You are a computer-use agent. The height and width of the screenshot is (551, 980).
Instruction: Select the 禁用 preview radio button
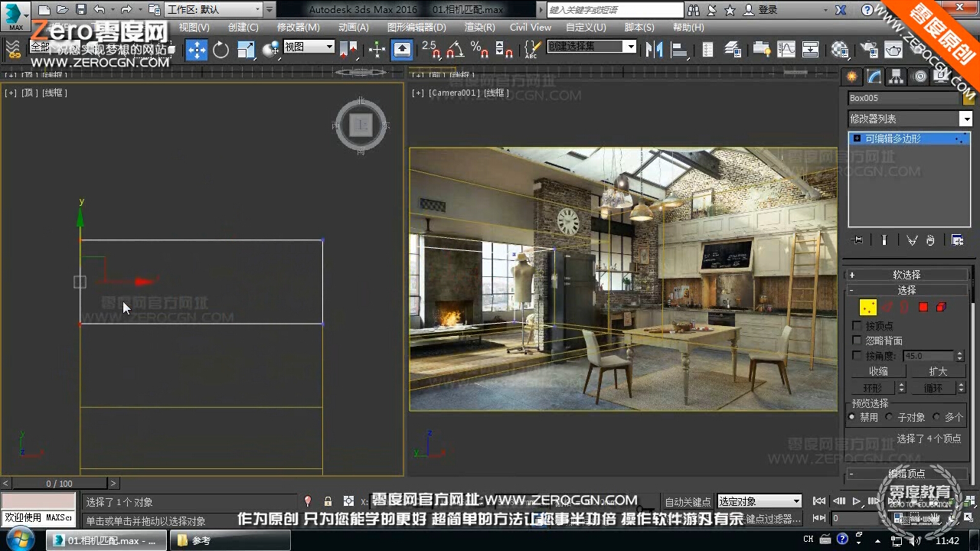pos(851,417)
